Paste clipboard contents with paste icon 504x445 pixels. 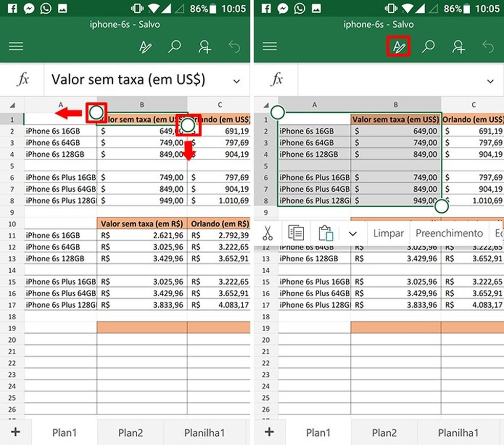click(326, 233)
